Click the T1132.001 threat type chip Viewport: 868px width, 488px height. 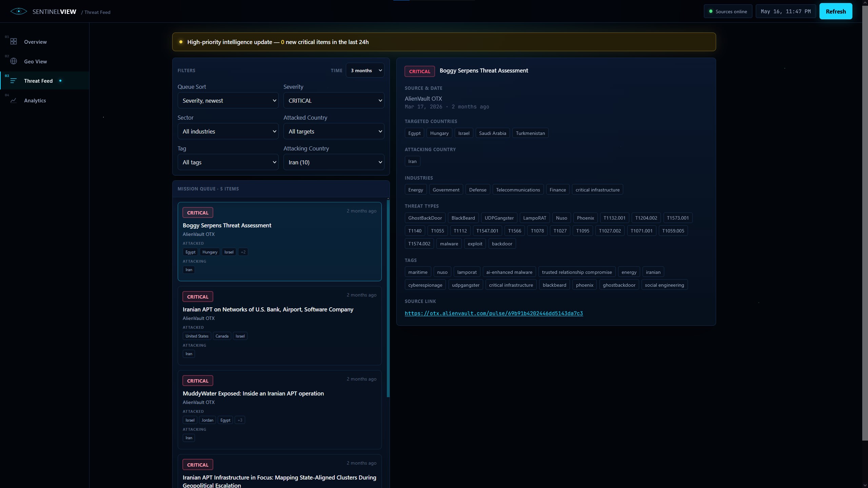click(x=614, y=218)
